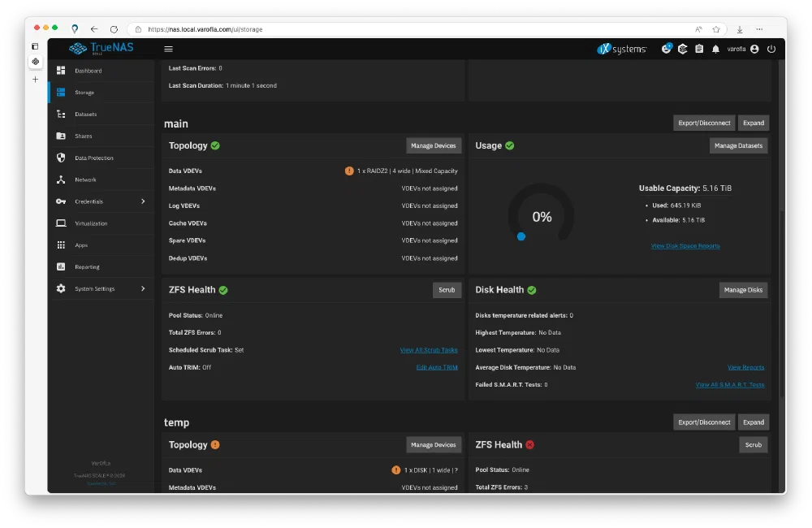812x528 pixels.
Task: Open View Disk Space Reports link
Action: pos(685,245)
